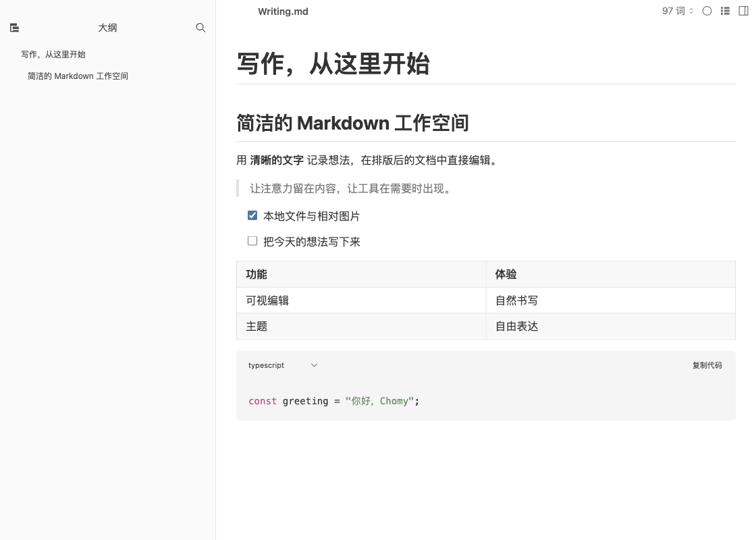Click the main heading 写作，从这里开始
Viewport: 756px width, 540px height.
[x=333, y=63]
